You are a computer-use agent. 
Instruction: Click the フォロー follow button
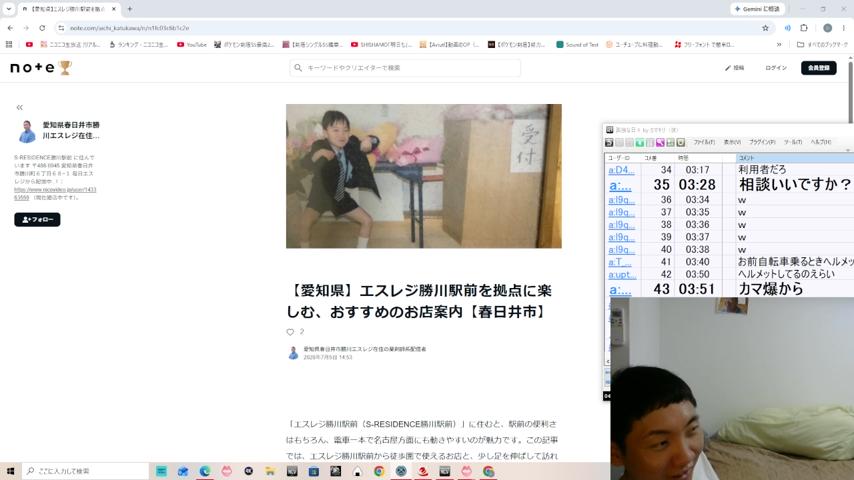tap(37, 220)
